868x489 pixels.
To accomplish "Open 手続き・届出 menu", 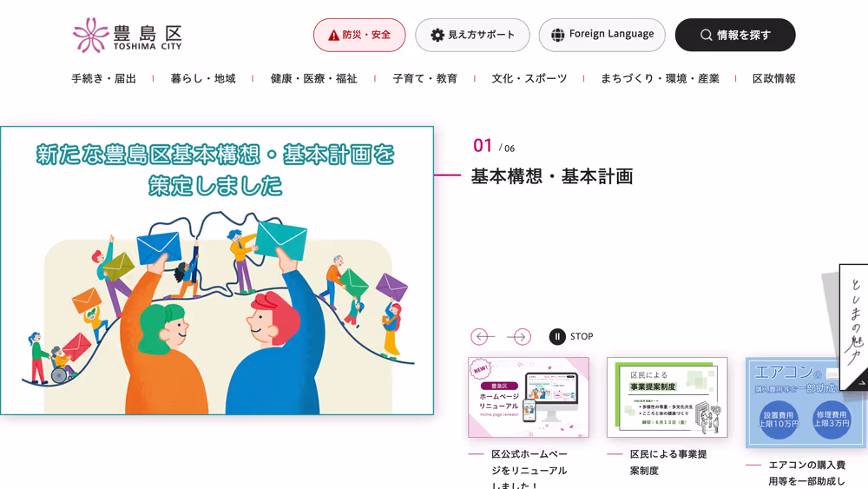I will tap(104, 79).
